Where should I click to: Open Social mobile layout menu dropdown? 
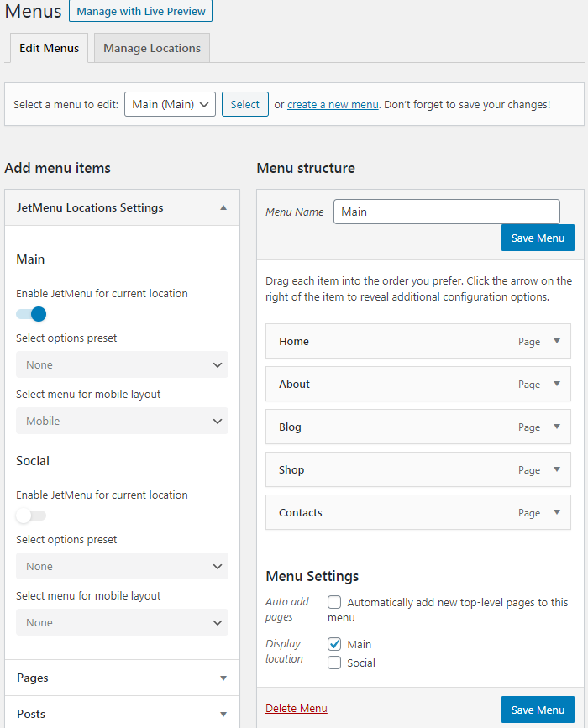click(x=122, y=622)
